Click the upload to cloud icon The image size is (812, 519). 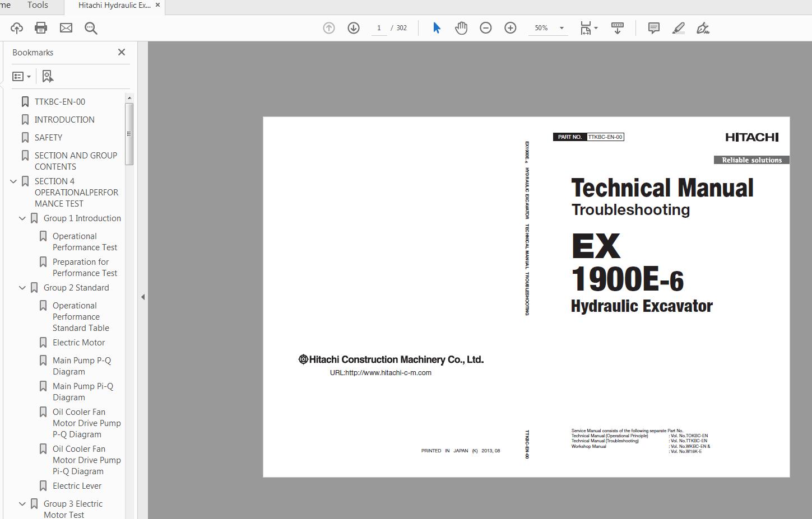[16, 28]
